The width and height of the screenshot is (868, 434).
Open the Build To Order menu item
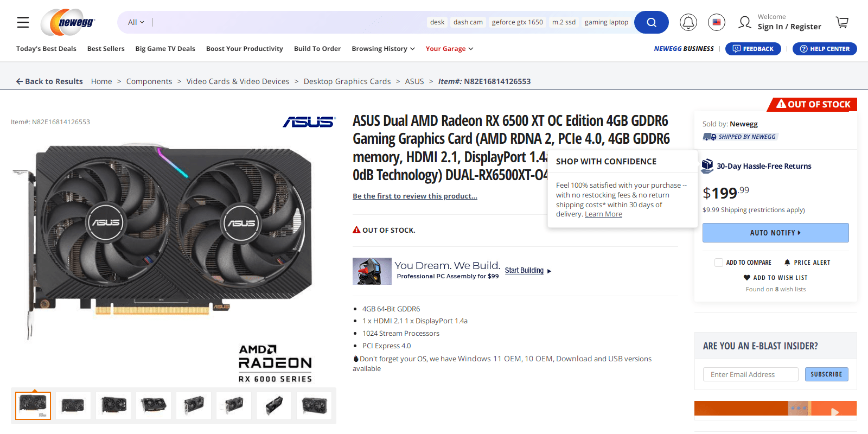tap(317, 49)
